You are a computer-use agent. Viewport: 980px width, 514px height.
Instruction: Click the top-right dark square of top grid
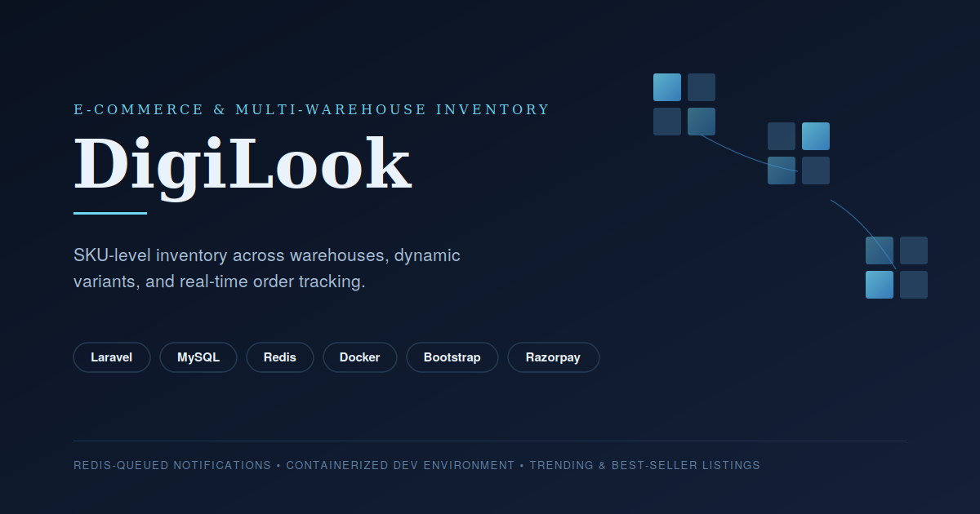pyautogui.click(x=702, y=87)
